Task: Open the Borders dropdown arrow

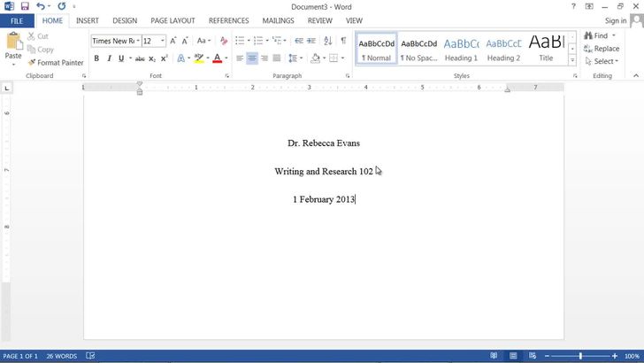Action: pos(342,58)
